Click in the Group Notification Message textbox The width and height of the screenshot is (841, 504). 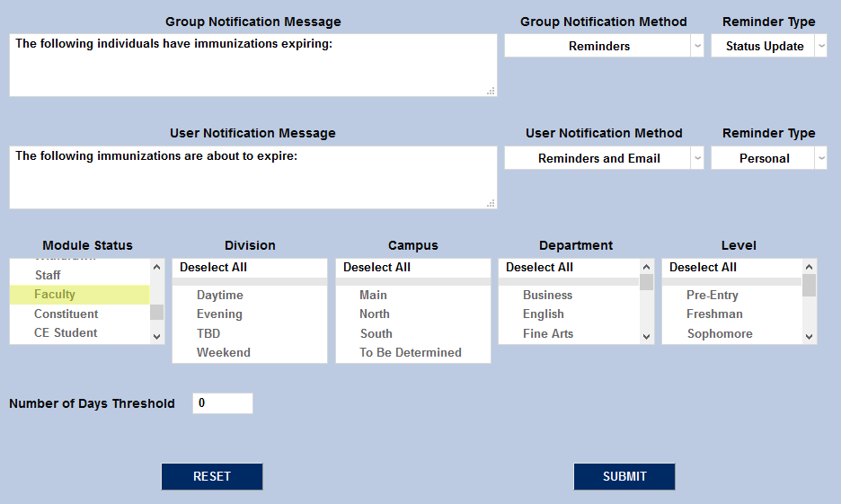pyautogui.click(x=253, y=66)
